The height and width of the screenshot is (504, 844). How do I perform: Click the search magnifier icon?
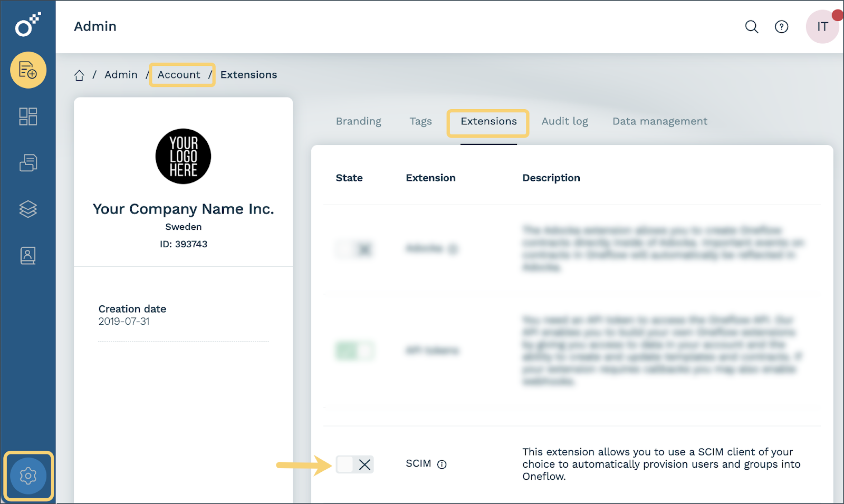pos(751,26)
